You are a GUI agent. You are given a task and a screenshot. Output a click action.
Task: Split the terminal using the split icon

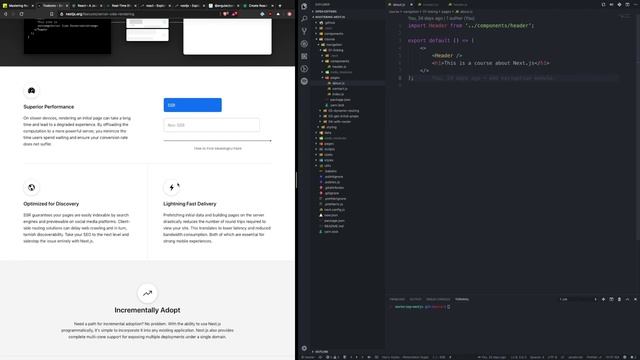[611, 299]
